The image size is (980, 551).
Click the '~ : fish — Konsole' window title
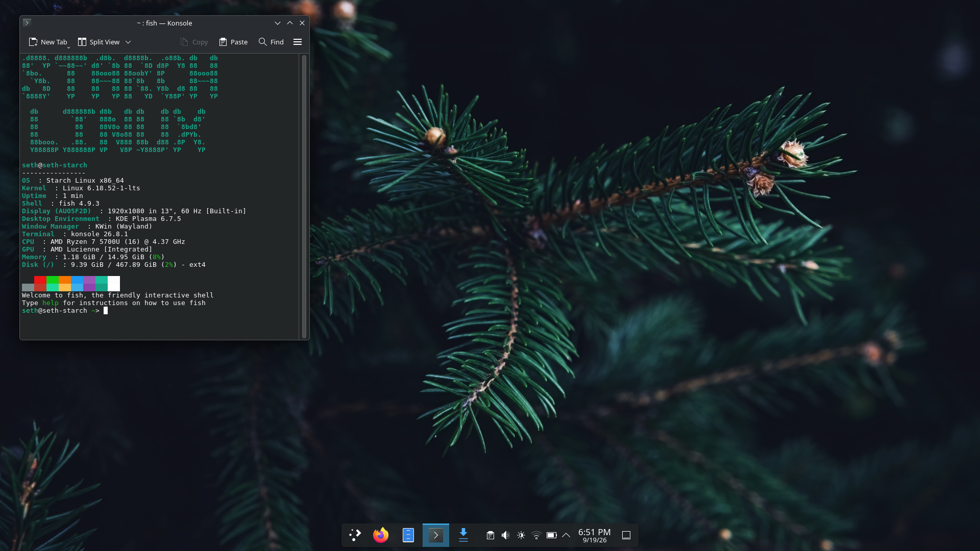tap(164, 23)
